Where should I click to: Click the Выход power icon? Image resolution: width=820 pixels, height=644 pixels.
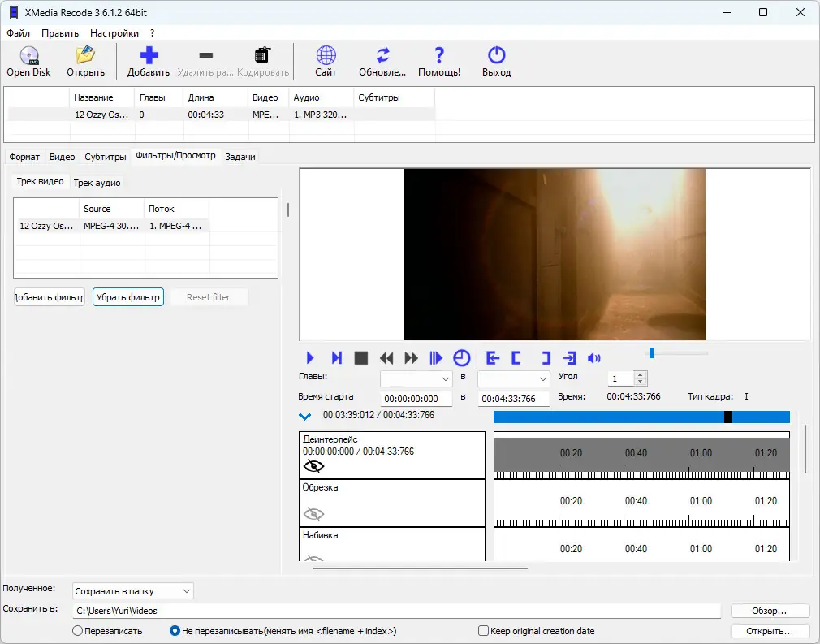click(x=496, y=56)
